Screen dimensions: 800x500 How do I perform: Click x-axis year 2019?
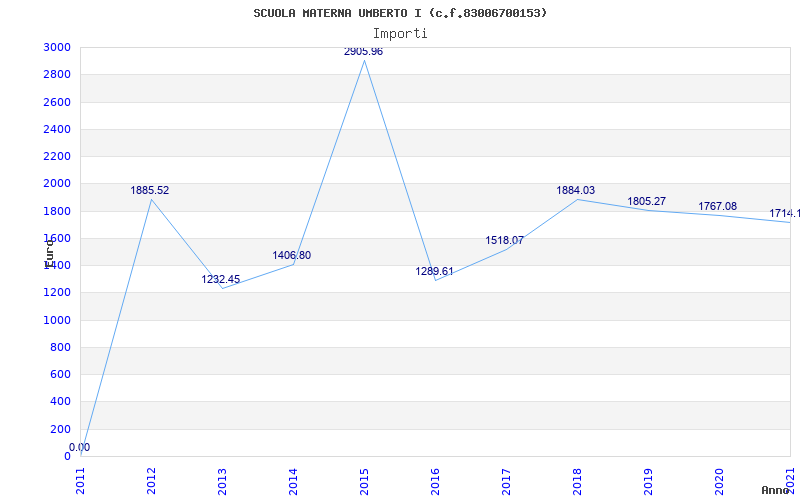pyautogui.click(x=648, y=481)
